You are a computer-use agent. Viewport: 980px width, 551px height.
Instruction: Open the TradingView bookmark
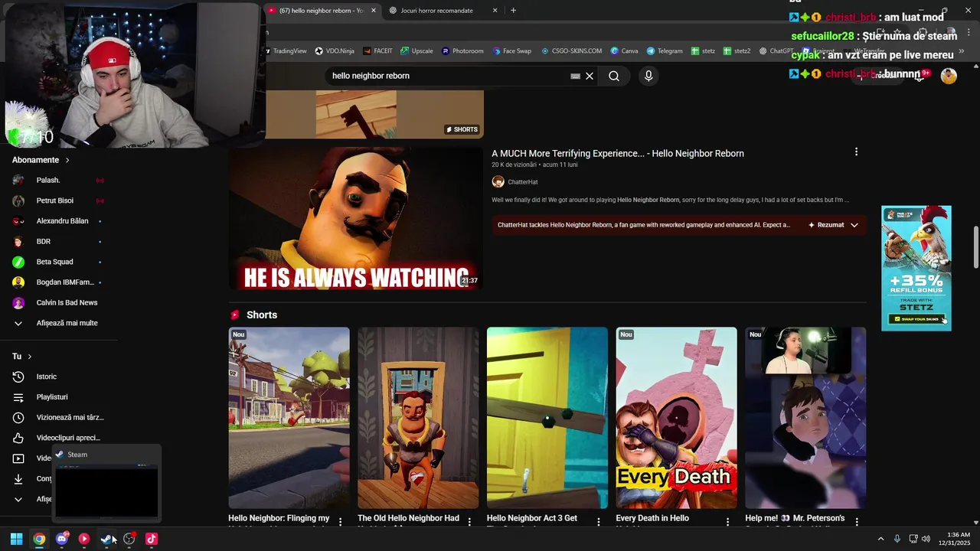point(286,51)
